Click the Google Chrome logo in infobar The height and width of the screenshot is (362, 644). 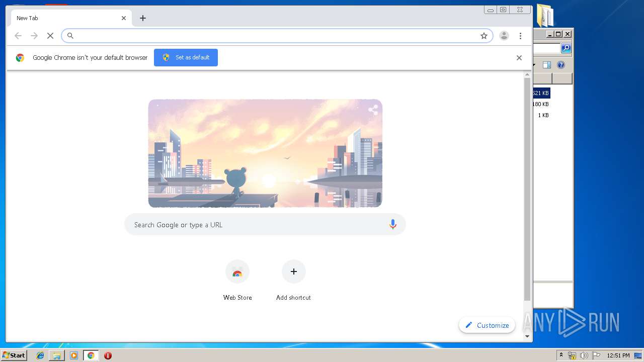pos(20,58)
